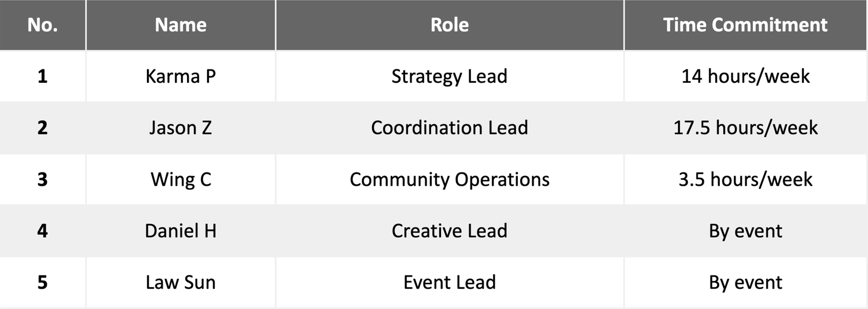Select the Strategy Lead role cell

coord(450,76)
